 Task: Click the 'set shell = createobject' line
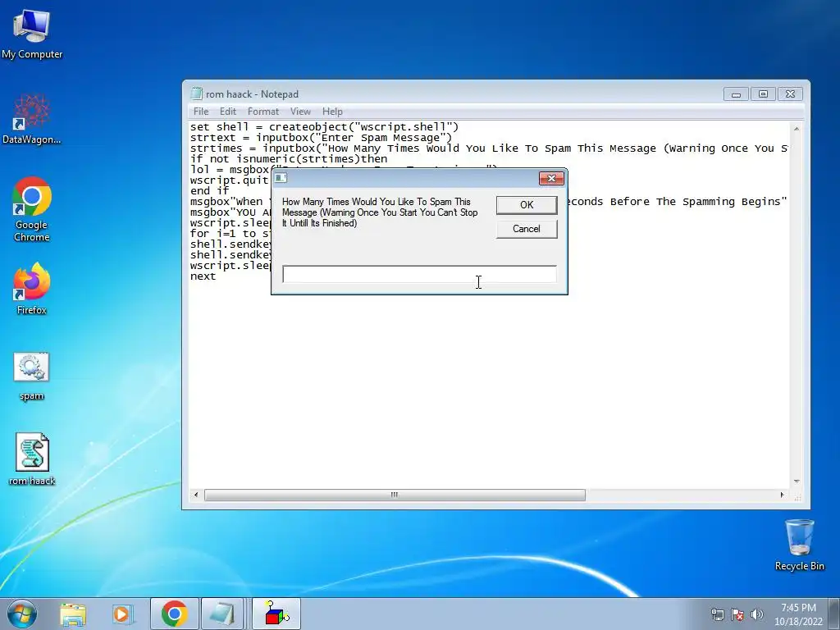coord(324,127)
